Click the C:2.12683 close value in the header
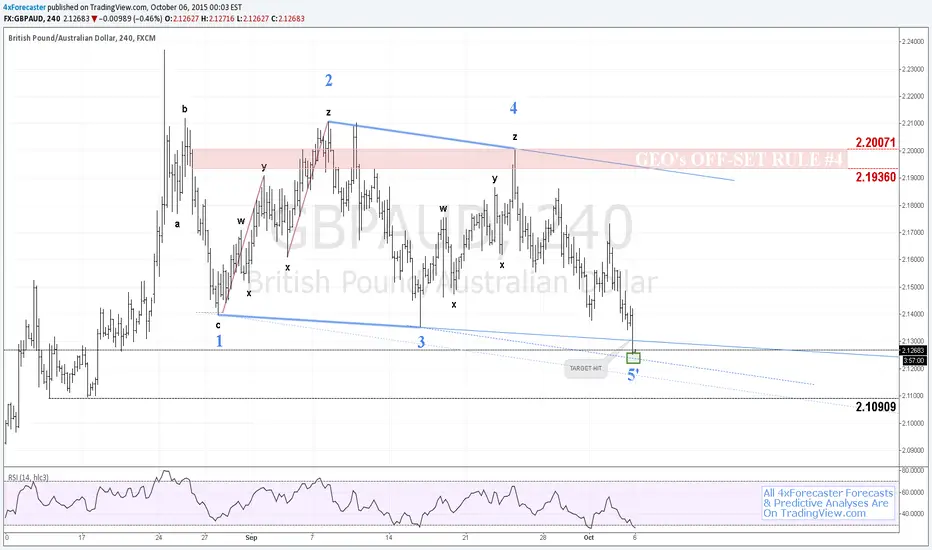 click(x=288, y=18)
